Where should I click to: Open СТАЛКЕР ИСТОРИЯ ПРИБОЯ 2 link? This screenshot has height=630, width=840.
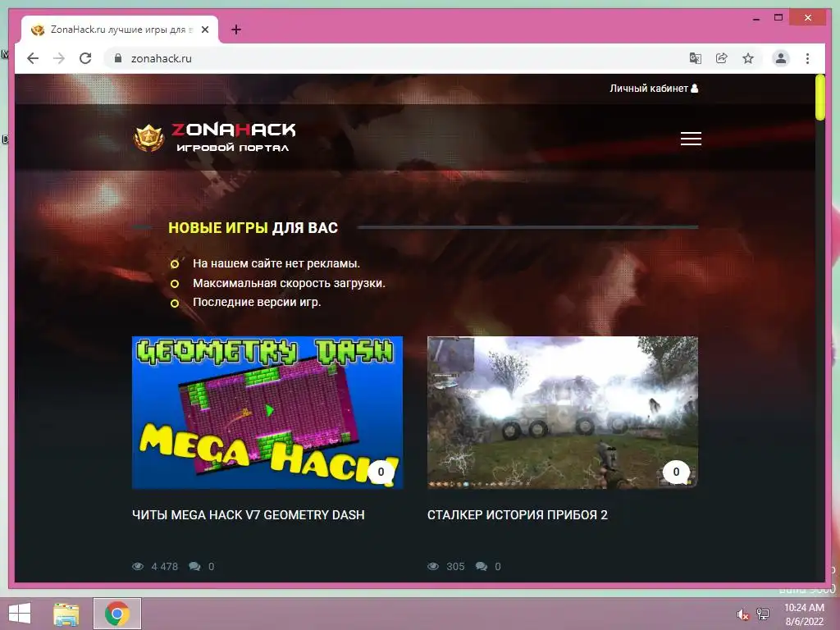[x=517, y=515]
